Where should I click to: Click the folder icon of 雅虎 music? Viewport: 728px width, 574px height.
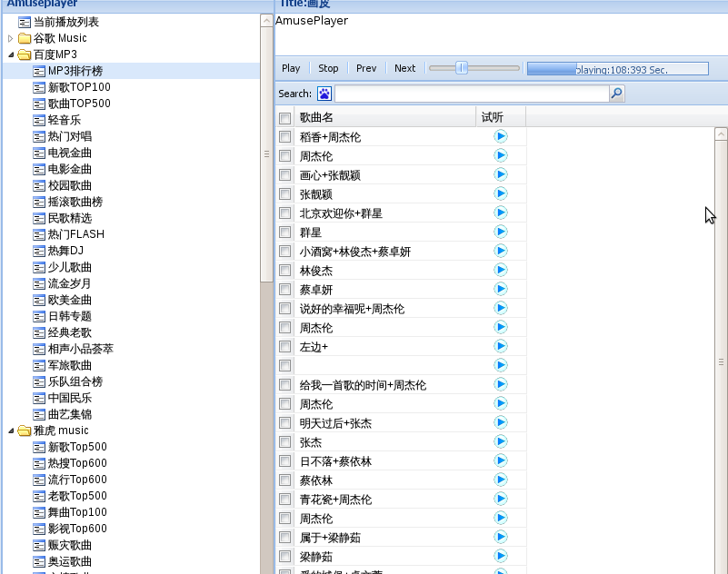pos(25,430)
